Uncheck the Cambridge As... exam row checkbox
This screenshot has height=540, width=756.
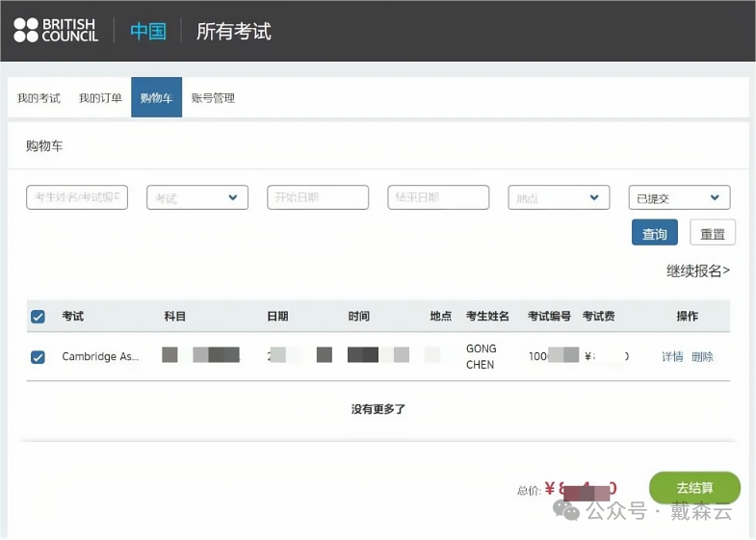coord(38,357)
